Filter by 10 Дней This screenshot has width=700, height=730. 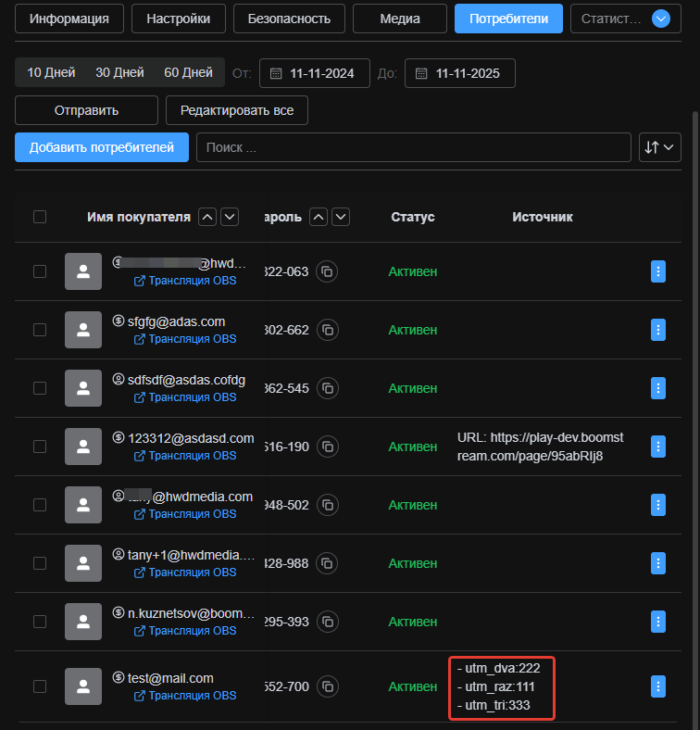point(51,72)
